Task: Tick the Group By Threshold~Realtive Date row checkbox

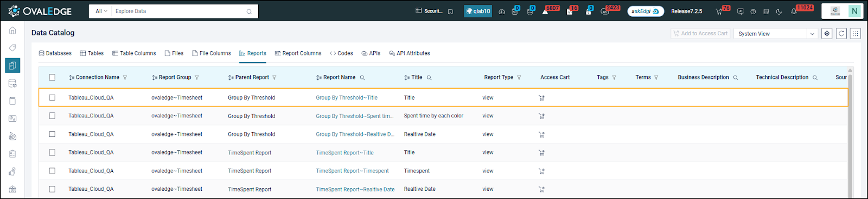Action: click(52, 134)
